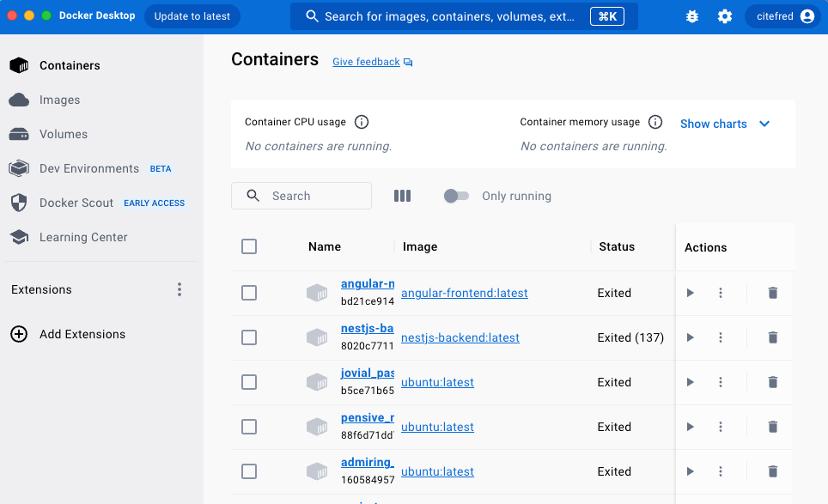Open the Volumes sidebar section

point(100,134)
